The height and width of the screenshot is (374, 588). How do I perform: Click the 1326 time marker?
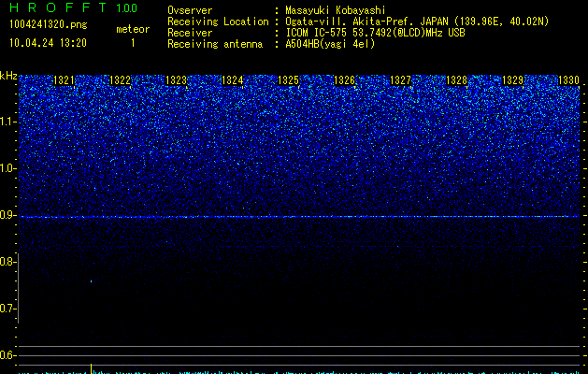[344, 80]
